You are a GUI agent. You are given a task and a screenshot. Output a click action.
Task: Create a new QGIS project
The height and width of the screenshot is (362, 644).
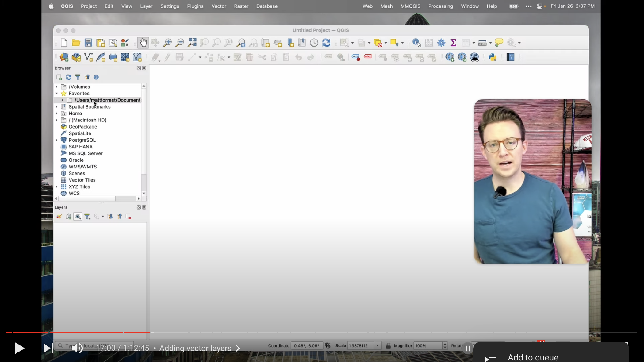[64, 43]
